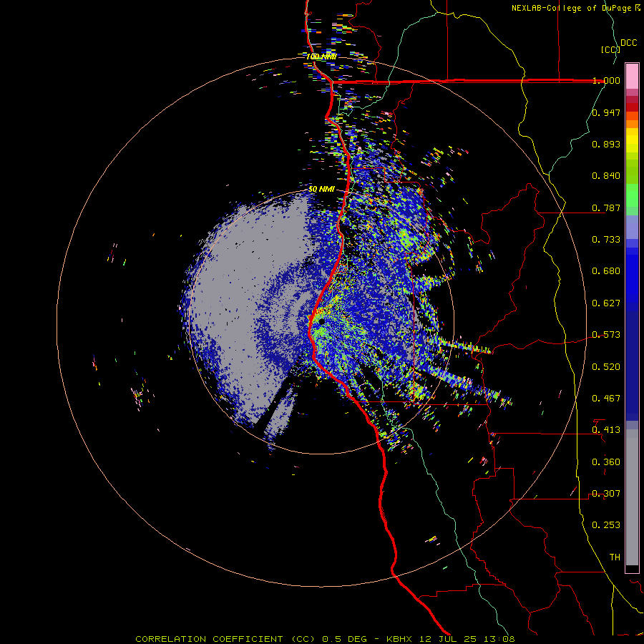644x644 pixels.
Task: Click the CORRELATION COEFFICIENT title in caption
Action: (209, 639)
